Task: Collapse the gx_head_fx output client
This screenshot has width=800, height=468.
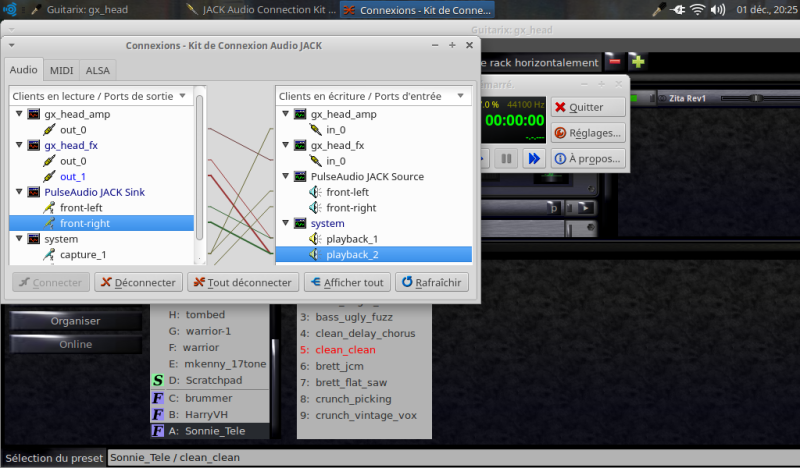Action: click(19, 145)
